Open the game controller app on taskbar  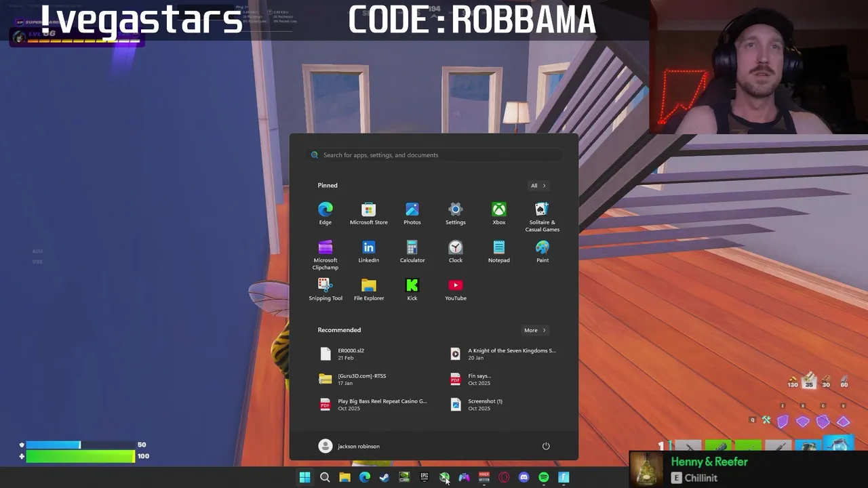(x=464, y=477)
